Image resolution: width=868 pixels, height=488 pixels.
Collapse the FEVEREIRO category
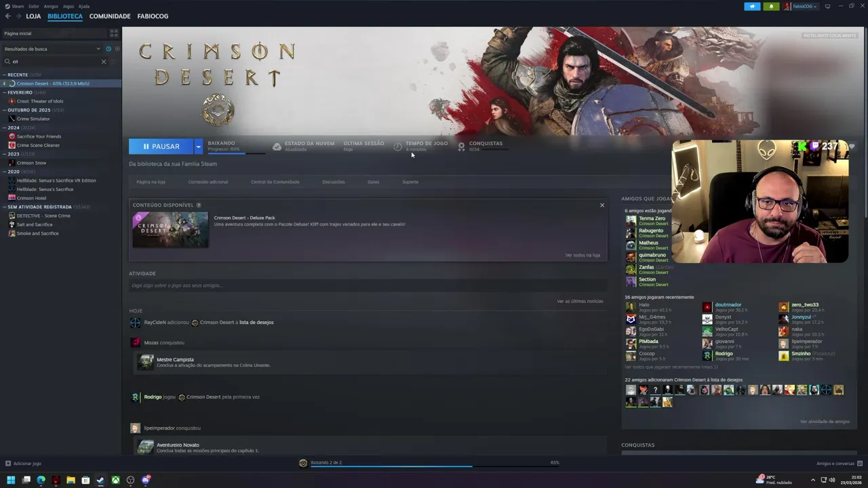tap(5, 92)
